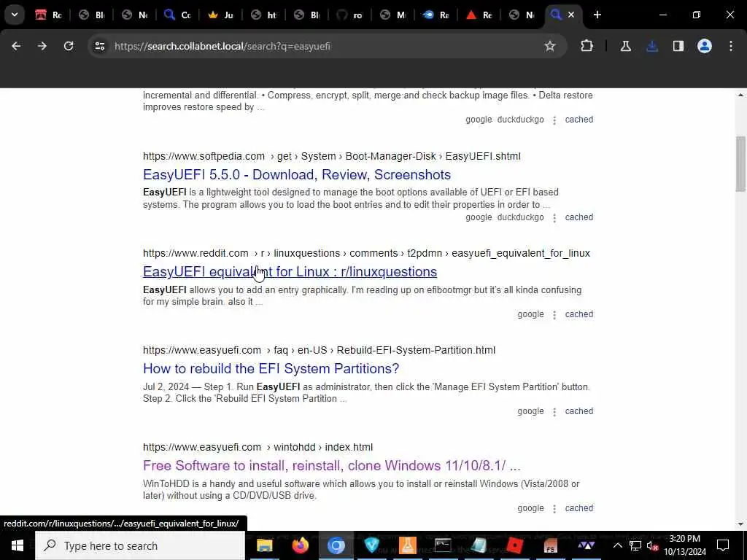Click easyuefi.com wintohdd URL text
The image size is (747, 560).
pos(258,447)
